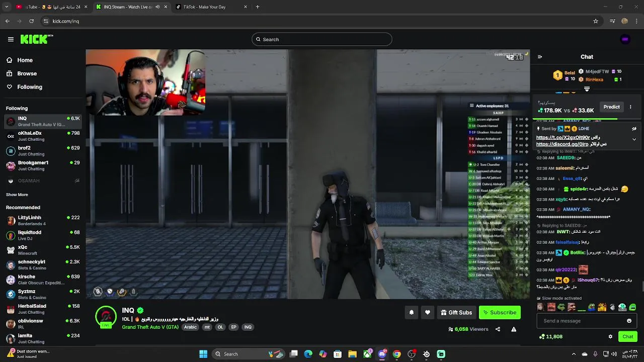Open the discord.gg link in pinned message
The width and height of the screenshot is (644, 362).
562,144
